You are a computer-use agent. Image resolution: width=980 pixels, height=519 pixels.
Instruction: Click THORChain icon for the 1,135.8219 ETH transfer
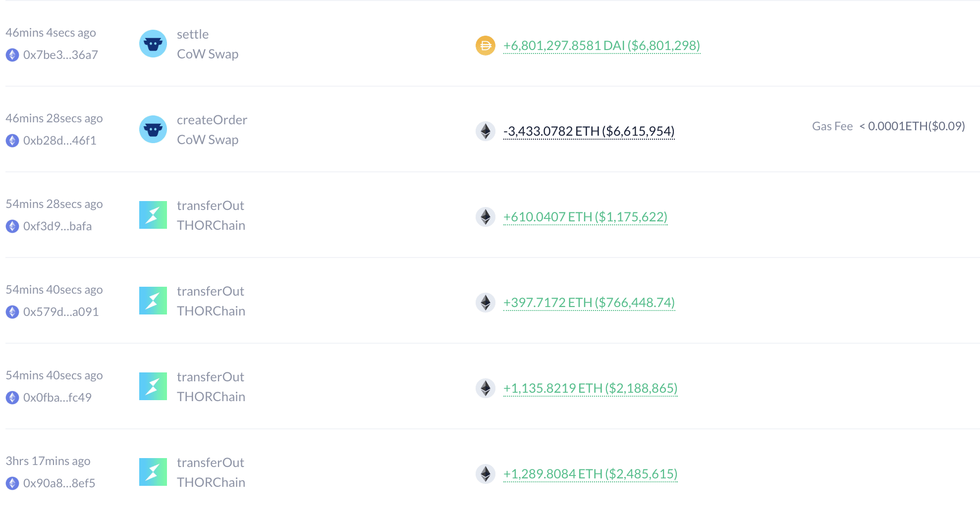(153, 386)
